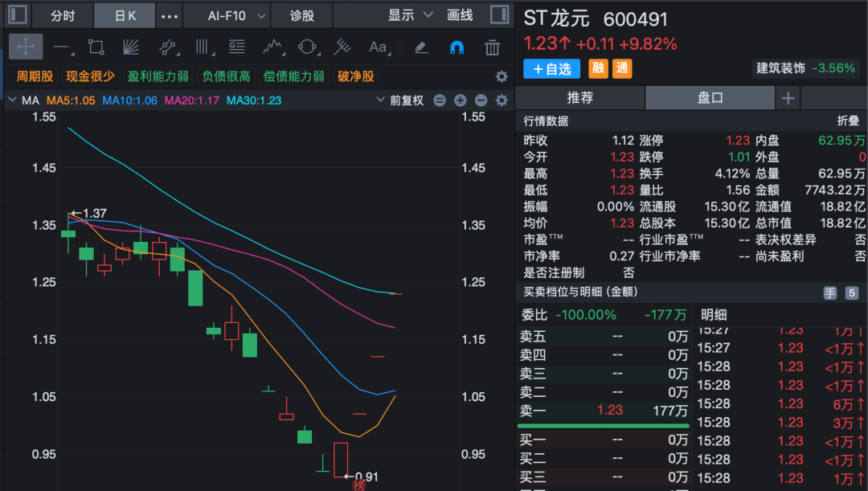This screenshot has height=491, width=868.
Task: Collapse the MA indicator chevron
Action: (x=12, y=100)
